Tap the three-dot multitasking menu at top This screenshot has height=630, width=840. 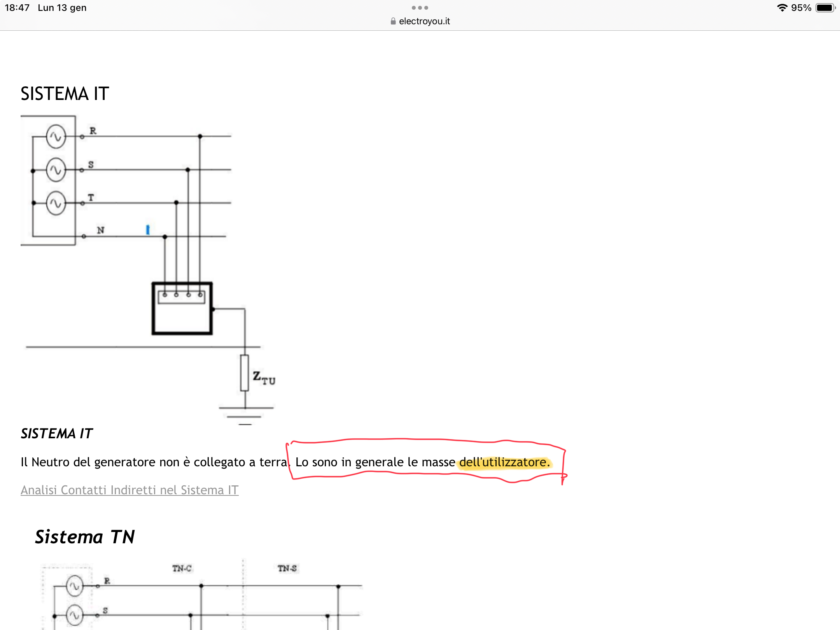tap(420, 8)
